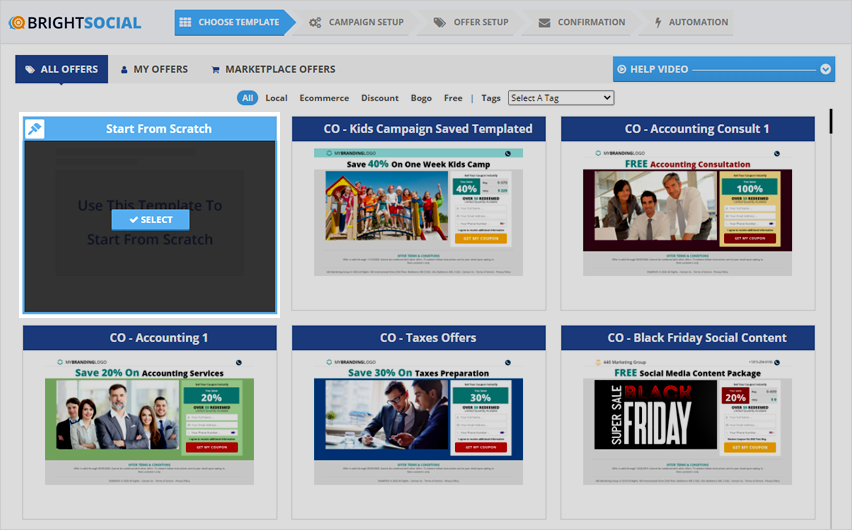Open the Marketplace Offers tab
This screenshot has width=852, height=530.
(x=272, y=69)
